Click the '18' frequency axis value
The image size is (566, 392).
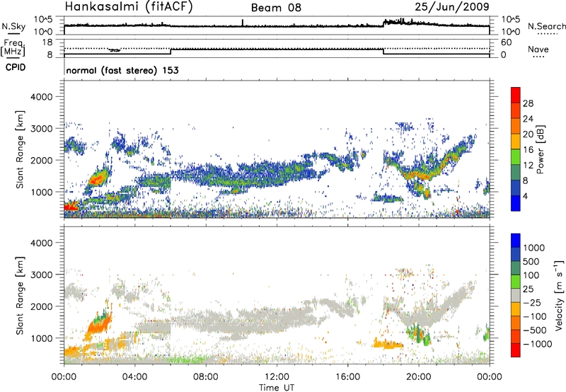point(47,42)
